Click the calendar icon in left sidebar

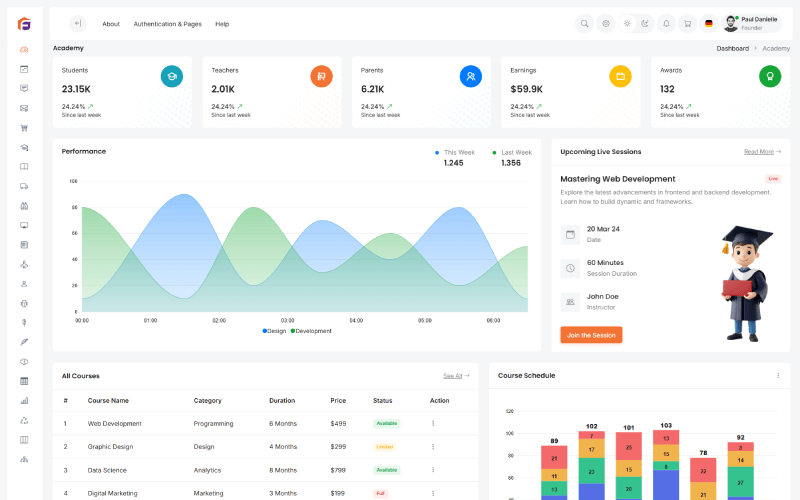(24, 69)
